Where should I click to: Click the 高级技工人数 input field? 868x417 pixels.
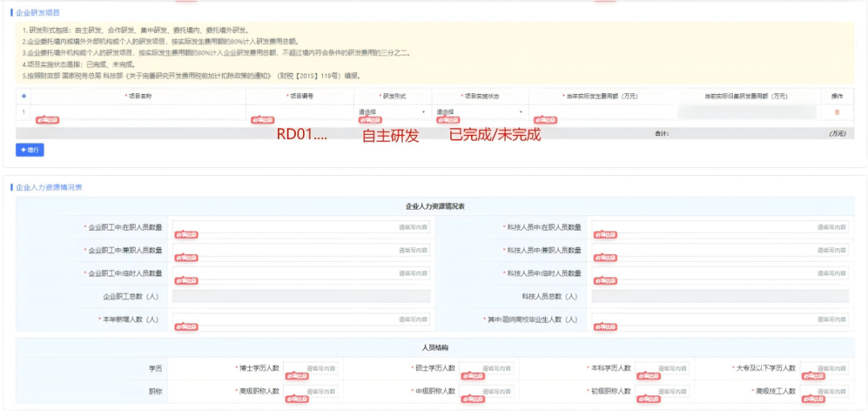pos(824,391)
